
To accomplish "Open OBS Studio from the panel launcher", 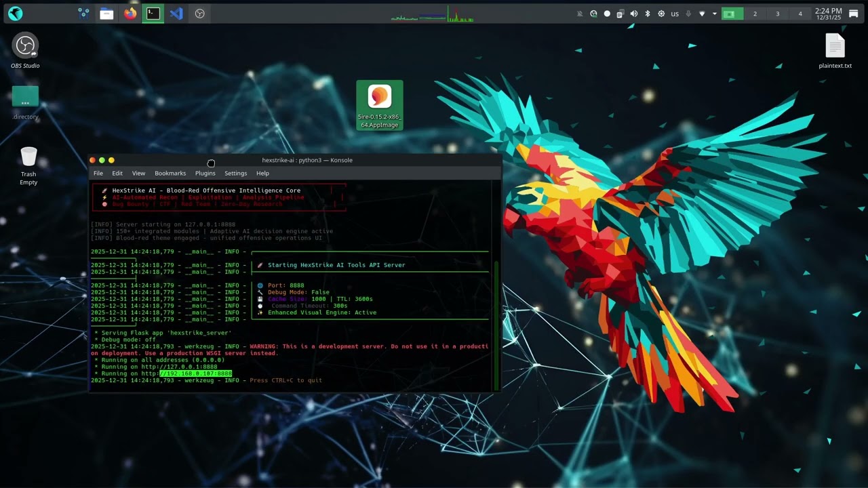I will 199,14.
